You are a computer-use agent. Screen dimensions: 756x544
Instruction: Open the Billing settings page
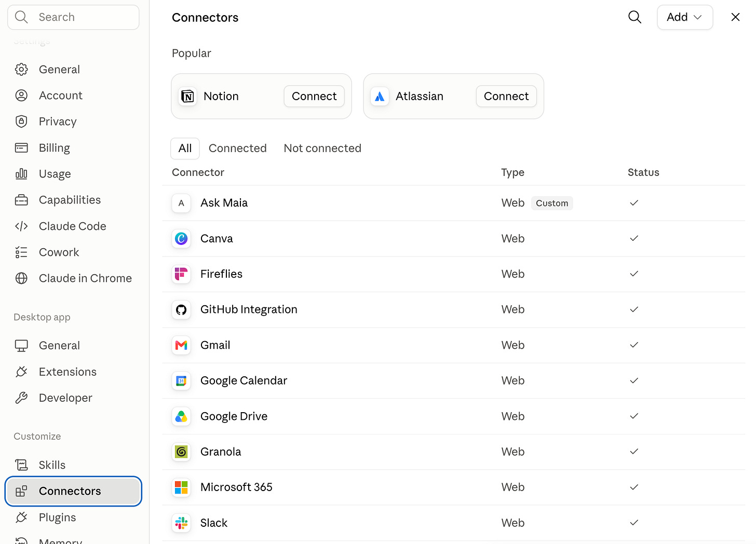pyautogui.click(x=73, y=148)
